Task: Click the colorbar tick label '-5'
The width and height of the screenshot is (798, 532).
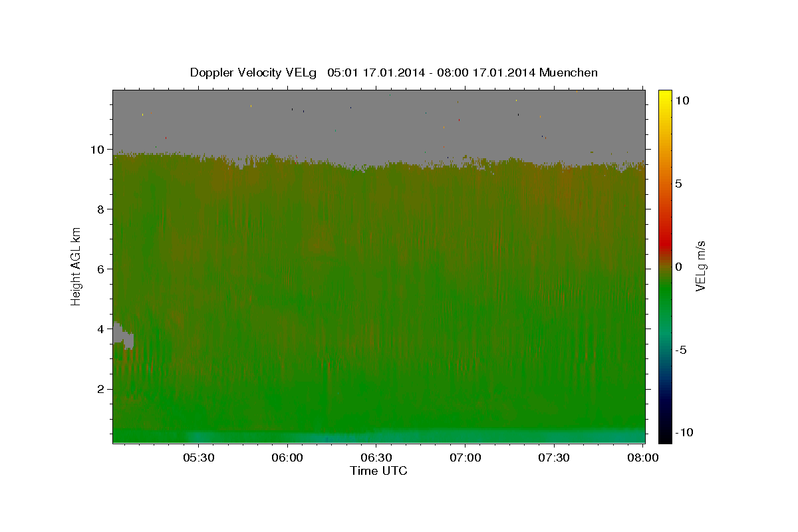Action: point(682,350)
